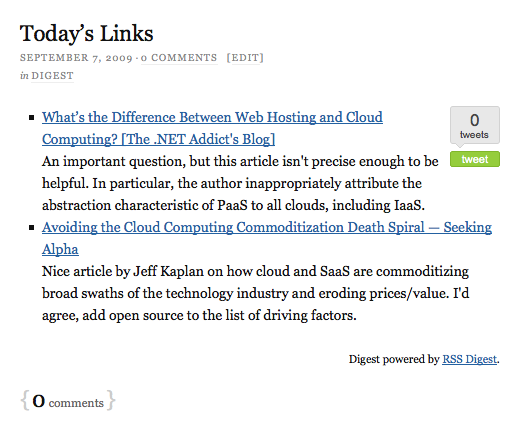Click the word 'comments' in bottom heading
The height and width of the screenshot is (434, 517).
pos(76,403)
